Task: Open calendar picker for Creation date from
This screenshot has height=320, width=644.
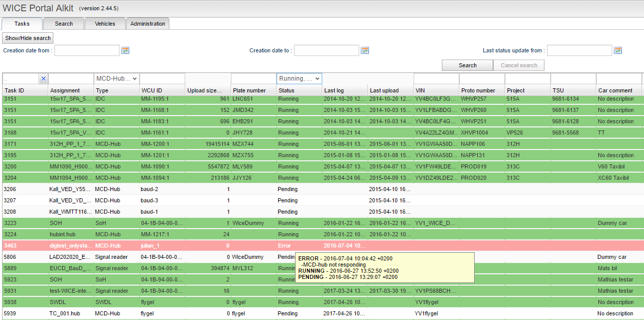Action: pos(125,50)
